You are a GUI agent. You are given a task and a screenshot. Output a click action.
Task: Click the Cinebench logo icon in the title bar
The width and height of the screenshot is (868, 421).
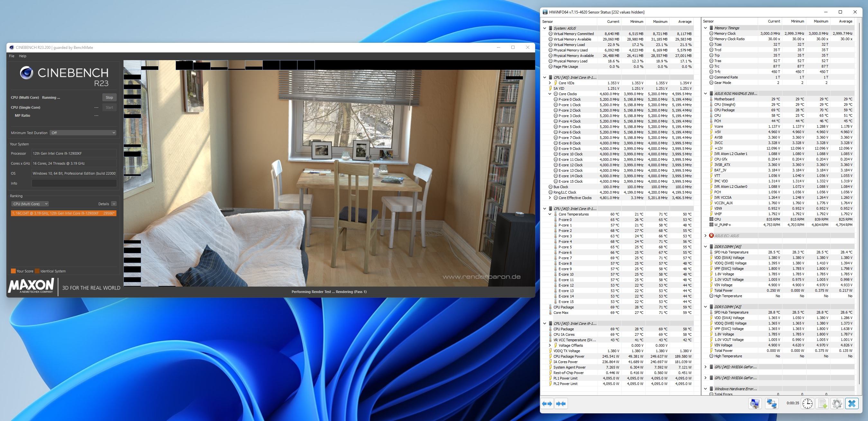(x=12, y=48)
